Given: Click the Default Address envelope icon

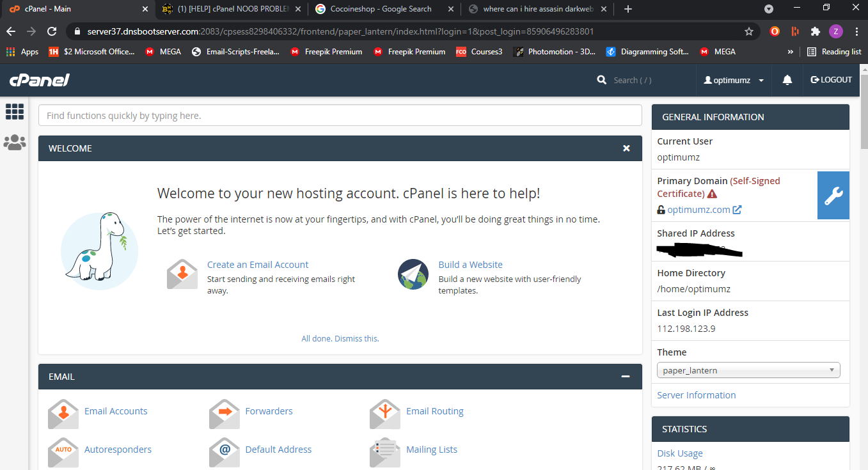Looking at the screenshot, I should (x=225, y=452).
